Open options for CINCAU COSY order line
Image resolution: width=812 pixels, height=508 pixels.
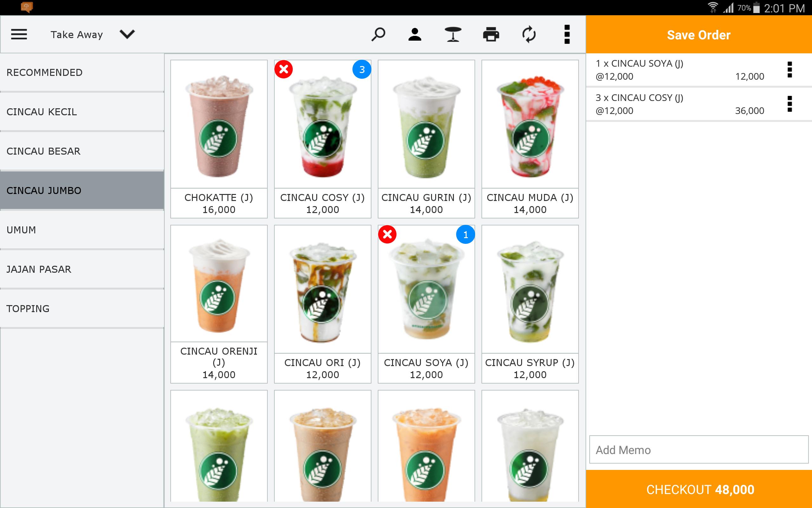coord(789,104)
